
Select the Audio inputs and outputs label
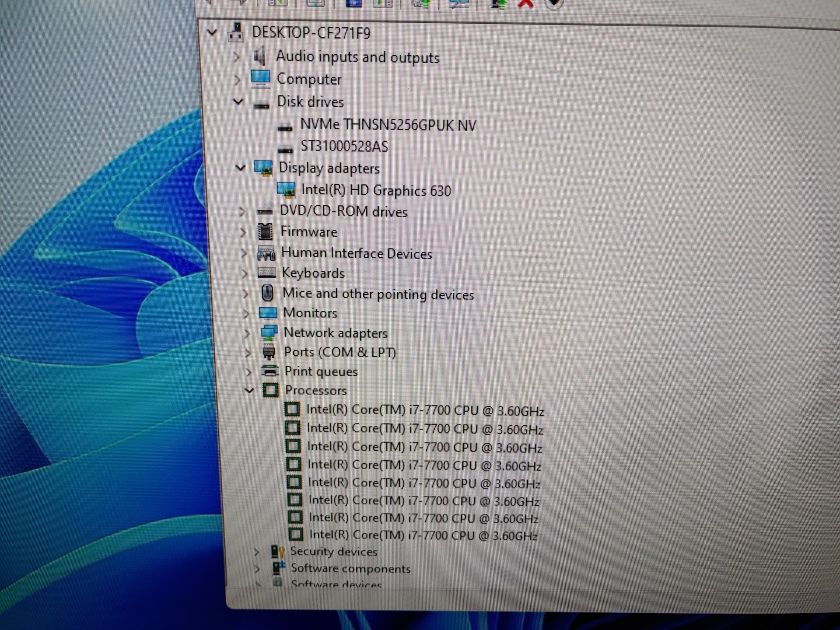coord(358,57)
